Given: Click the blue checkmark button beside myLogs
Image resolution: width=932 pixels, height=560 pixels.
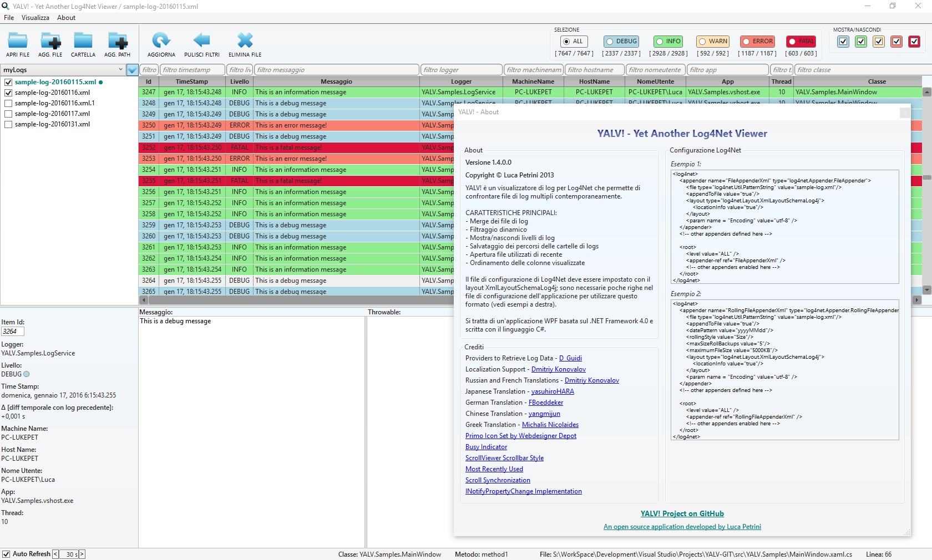Looking at the screenshot, I should coord(132,70).
